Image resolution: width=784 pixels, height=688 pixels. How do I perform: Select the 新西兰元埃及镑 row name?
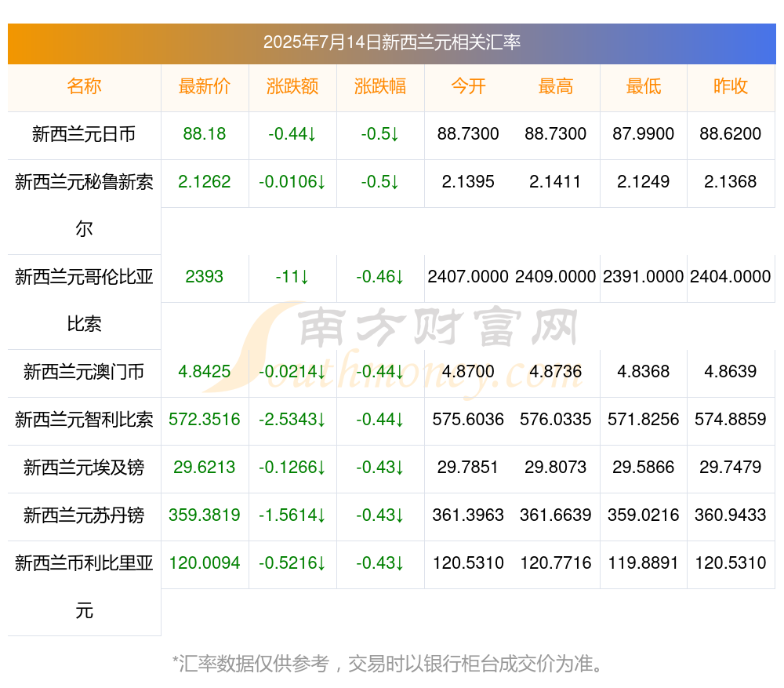pyautogui.click(x=84, y=468)
